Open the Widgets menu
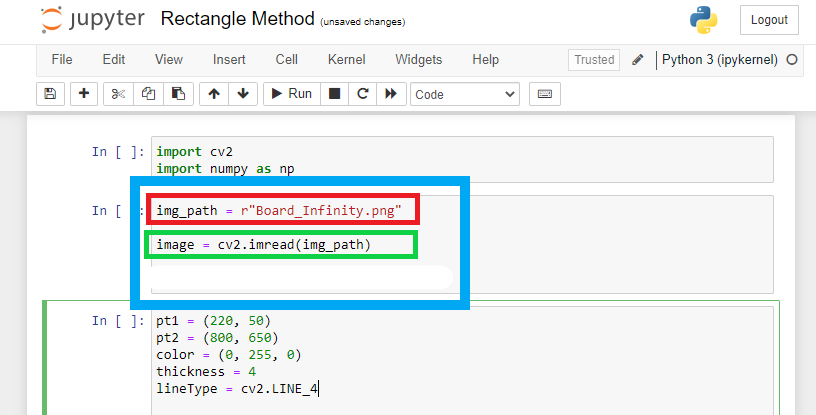The width and height of the screenshot is (816, 415). click(418, 60)
